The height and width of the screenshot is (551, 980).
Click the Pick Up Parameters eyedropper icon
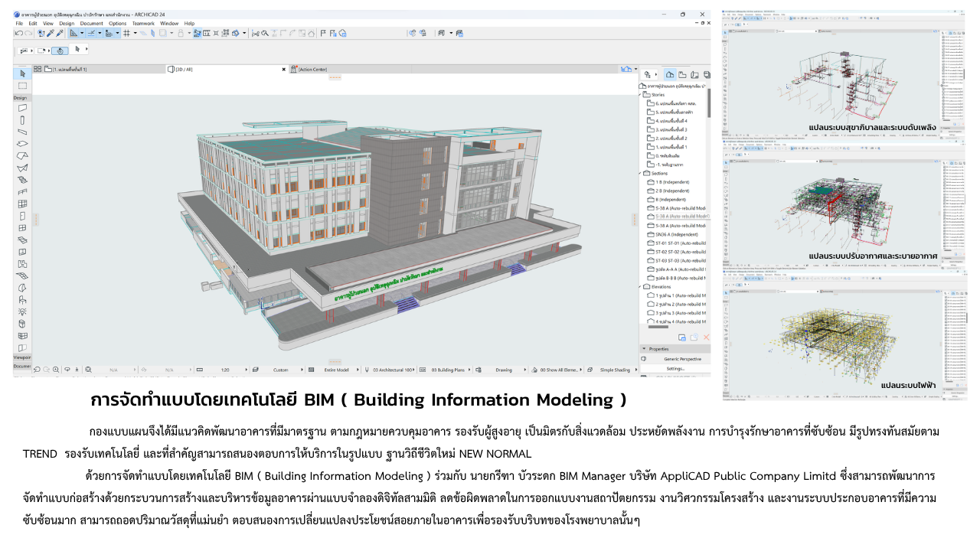51,33
